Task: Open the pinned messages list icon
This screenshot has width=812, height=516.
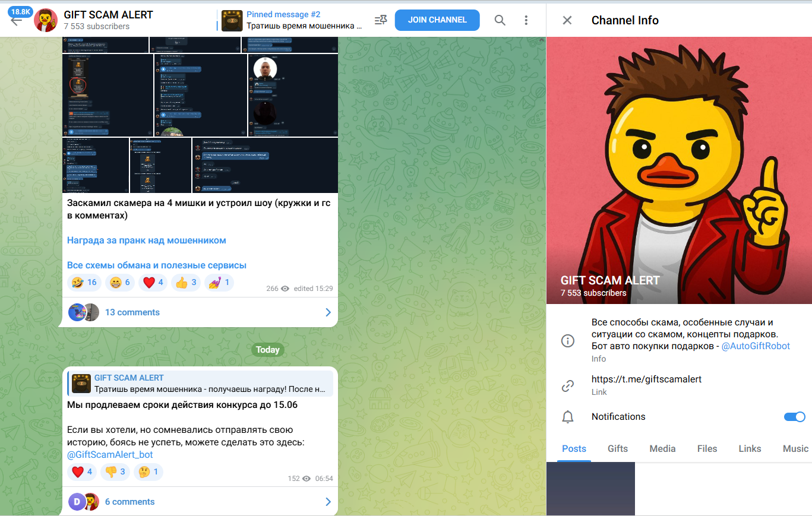Action: (381, 20)
